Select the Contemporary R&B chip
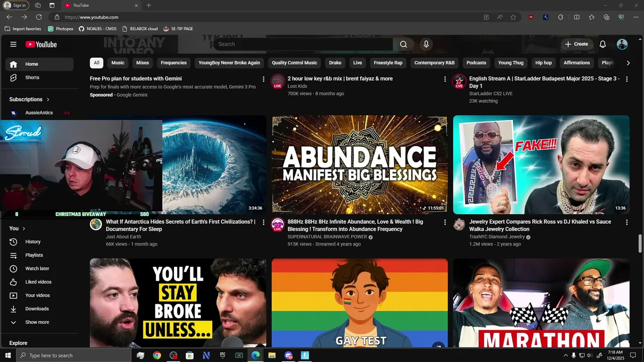This screenshot has width=644, height=362. pyautogui.click(x=434, y=63)
